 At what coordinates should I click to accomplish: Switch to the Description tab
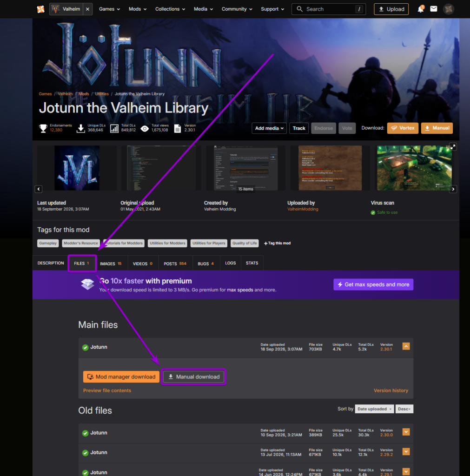pos(51,263)
